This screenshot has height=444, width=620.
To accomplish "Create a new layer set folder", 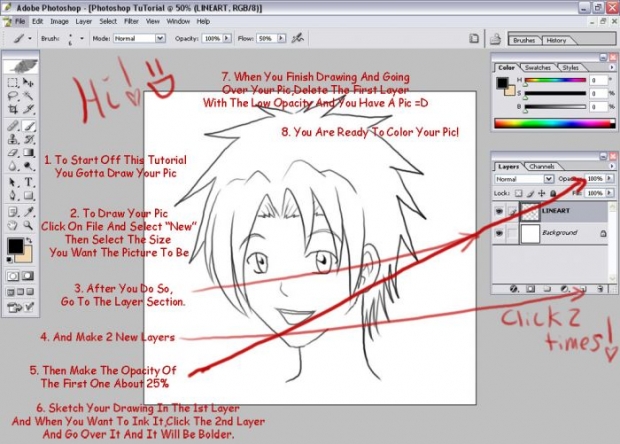I will (x=547, y=289).
